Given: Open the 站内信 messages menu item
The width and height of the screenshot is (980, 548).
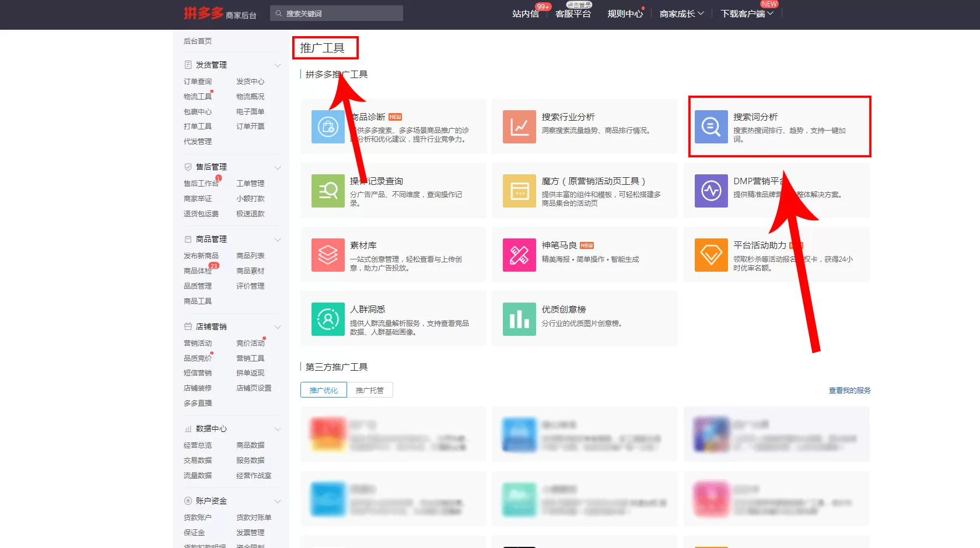Looking at the screenshot, I should [525, 13].
